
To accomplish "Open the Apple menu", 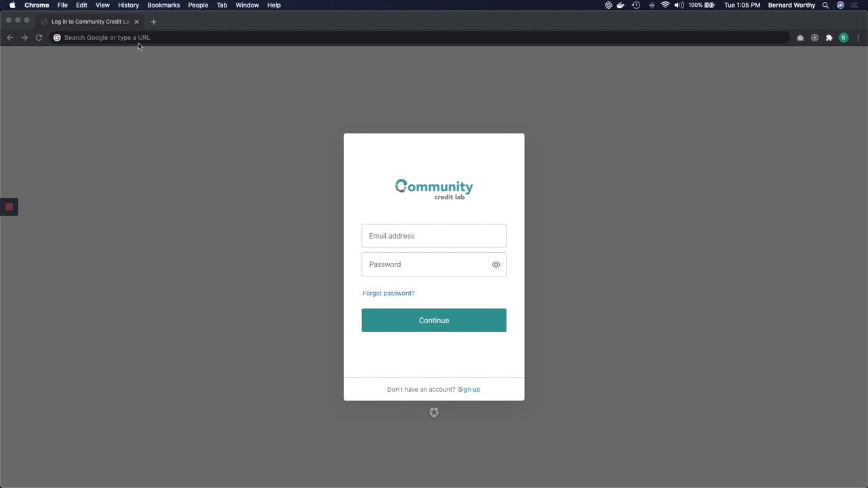I will click(x=12, y=5).
